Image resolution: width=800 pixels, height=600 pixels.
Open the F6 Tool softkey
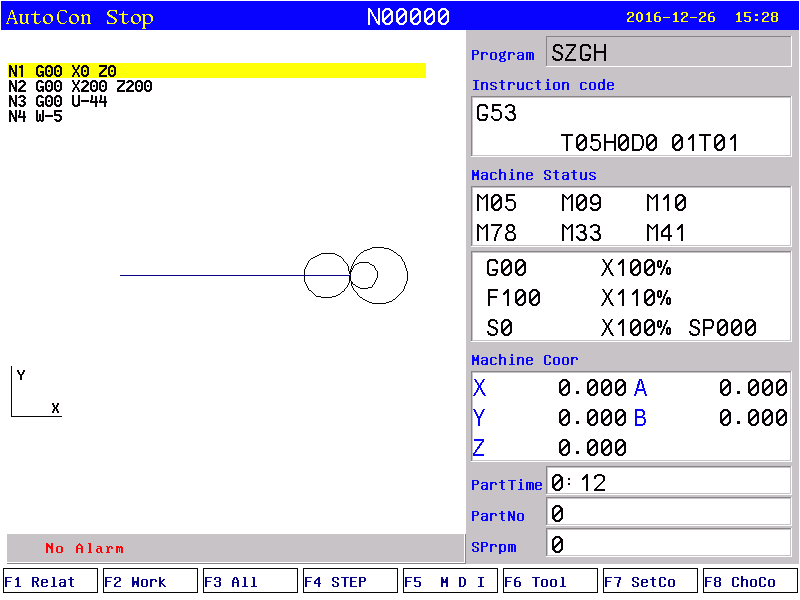click(550, 581)
